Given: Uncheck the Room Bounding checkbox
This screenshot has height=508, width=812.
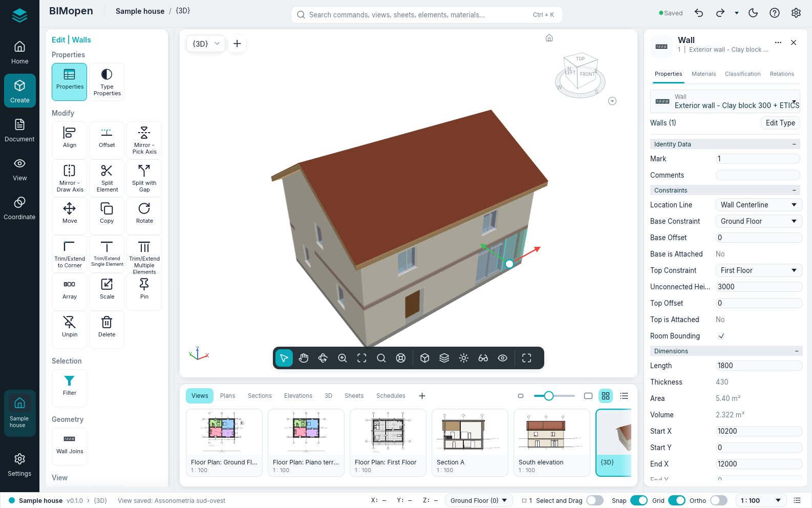Looking at the screenshot, I should tap(721, 336).
